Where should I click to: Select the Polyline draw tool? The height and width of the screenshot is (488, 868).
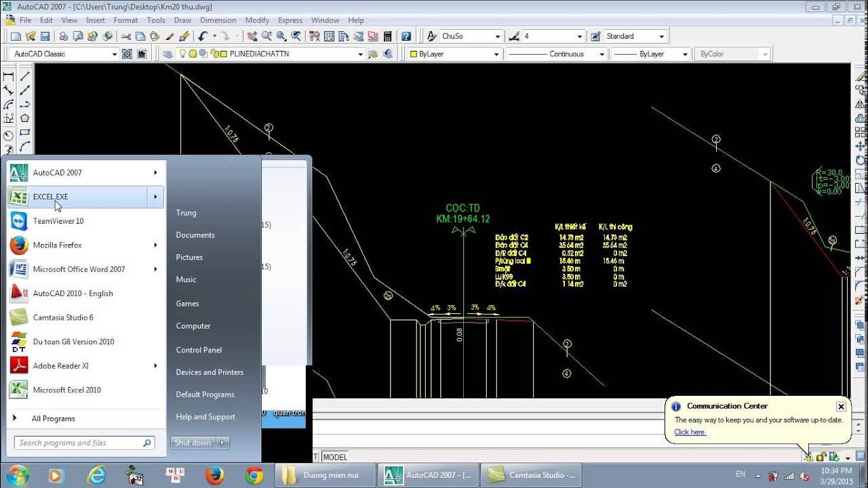pyautogui.click(x=24, y=104)
